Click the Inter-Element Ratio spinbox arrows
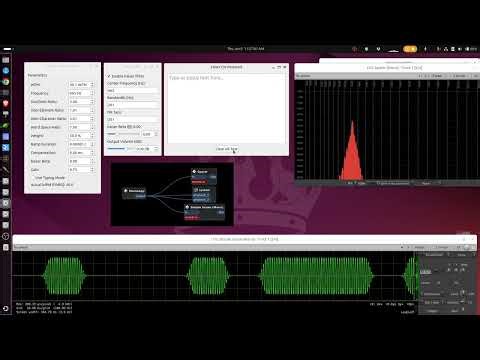 click(x=92, y=110)
